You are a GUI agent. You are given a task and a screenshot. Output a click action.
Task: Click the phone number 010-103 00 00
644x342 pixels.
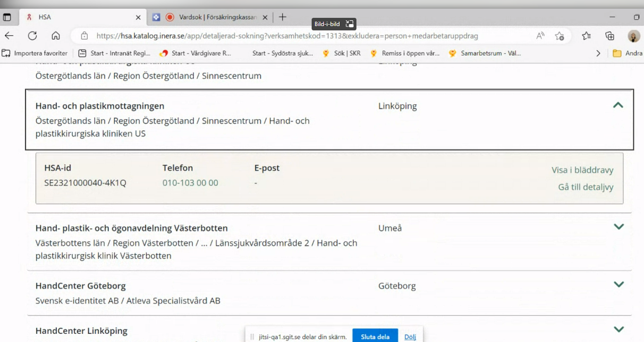[x=190, y=183]
